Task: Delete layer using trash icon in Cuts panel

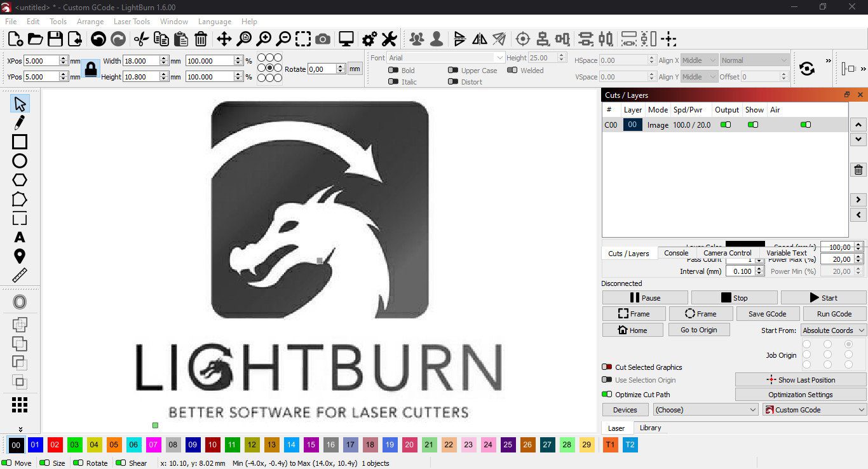Action: [858, 169]
